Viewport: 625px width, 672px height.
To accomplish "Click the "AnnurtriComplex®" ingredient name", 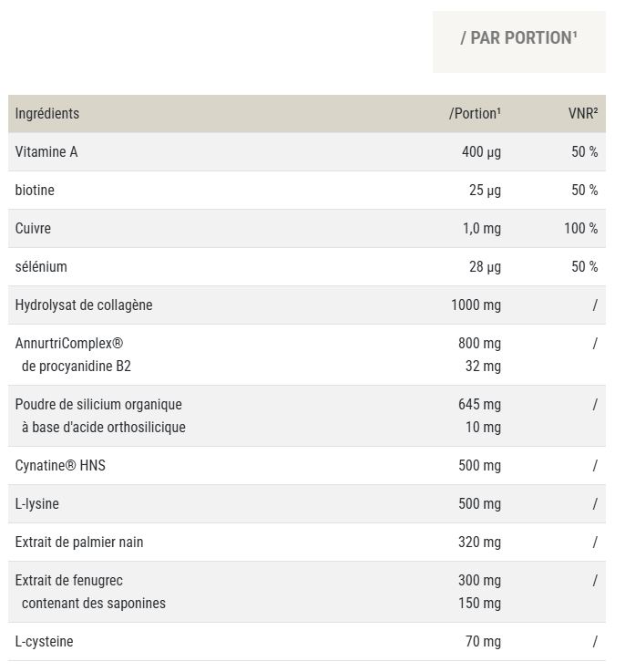I will point(69,344).
